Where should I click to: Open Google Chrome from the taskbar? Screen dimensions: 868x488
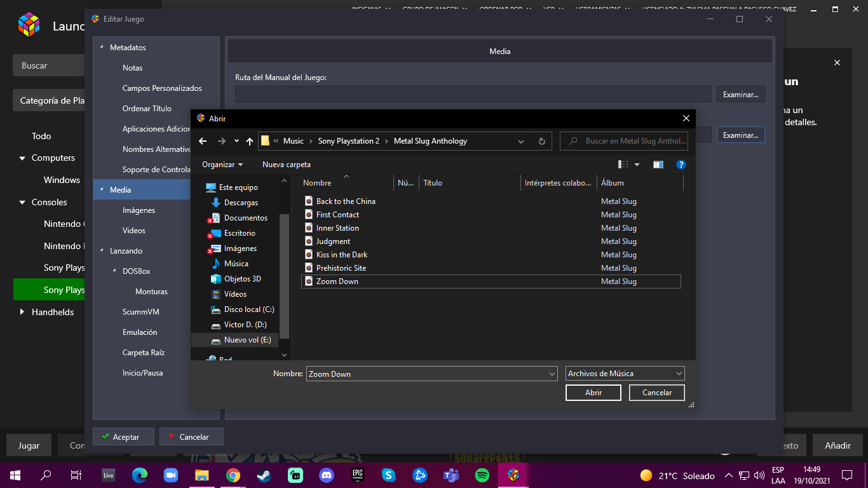pos(233,475)
